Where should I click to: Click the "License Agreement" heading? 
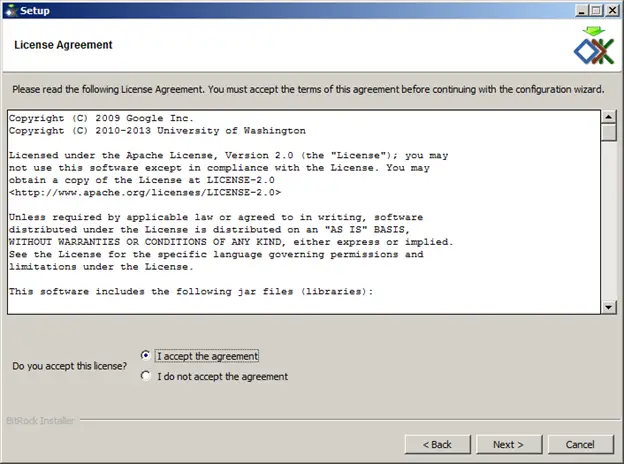click(63, 45)
